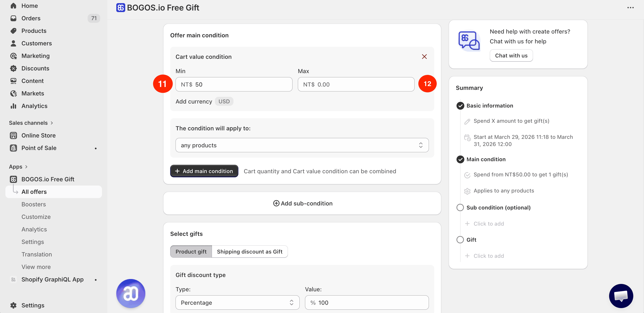Focus the discount Value percent field

367,302
